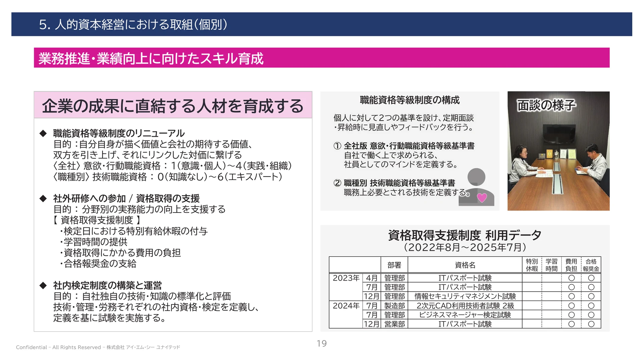Click the 合格報奨金 circle in the 営業部 row
The height and width of the screenshot is (362, 644).
[591, 324]
